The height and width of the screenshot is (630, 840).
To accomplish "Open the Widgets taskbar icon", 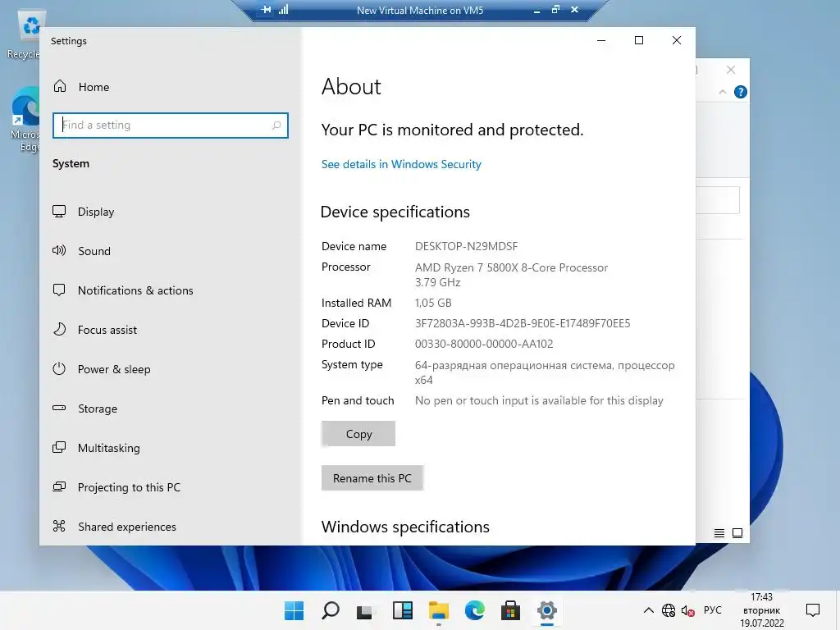I will 402,610.
